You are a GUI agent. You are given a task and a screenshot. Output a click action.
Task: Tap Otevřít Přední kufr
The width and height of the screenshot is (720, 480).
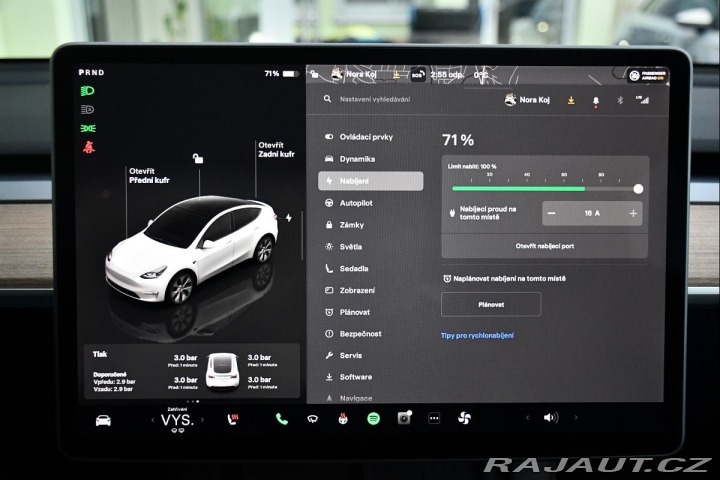point(149,176)
